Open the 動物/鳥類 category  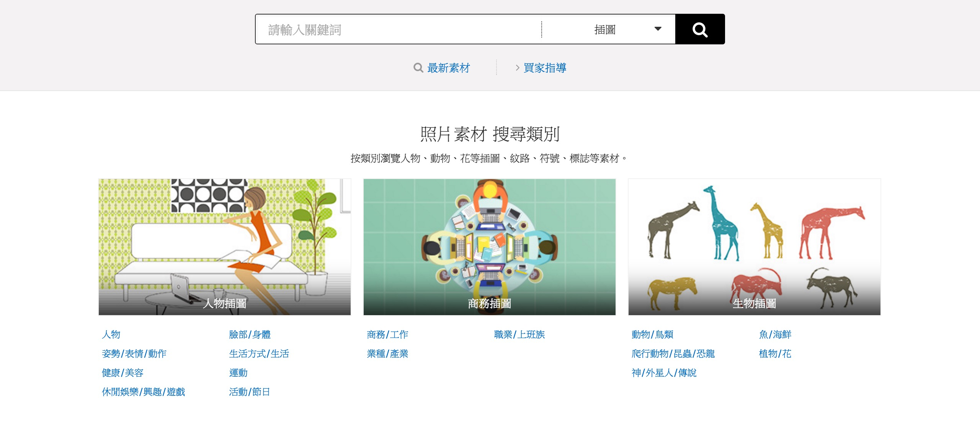[x=653, y=335]
